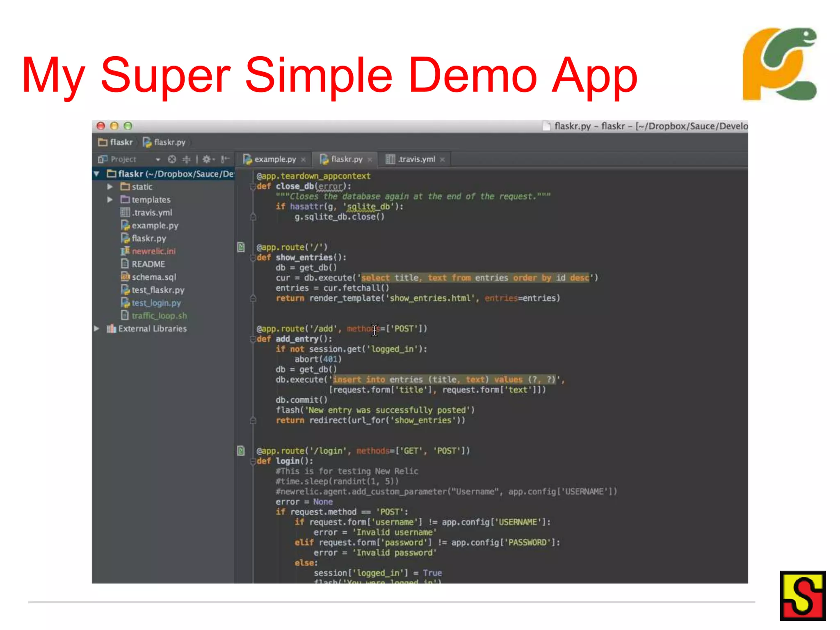Click 'add_entry' function name in editor

point(297,339)
